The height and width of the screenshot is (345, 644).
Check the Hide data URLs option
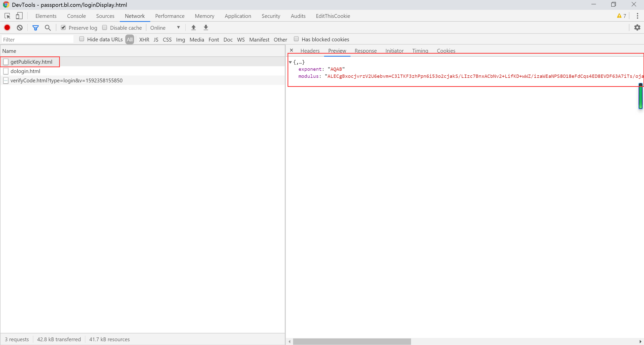(x=82, y=39)
